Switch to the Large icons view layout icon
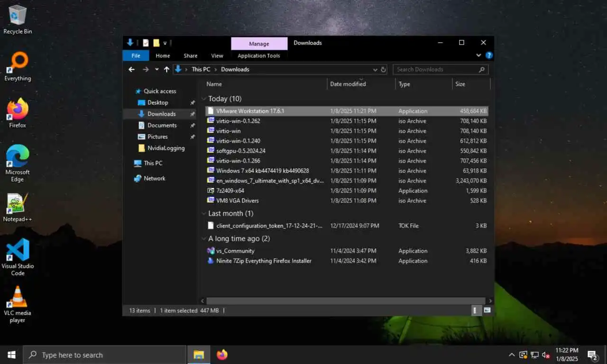 tap(487, 310)
